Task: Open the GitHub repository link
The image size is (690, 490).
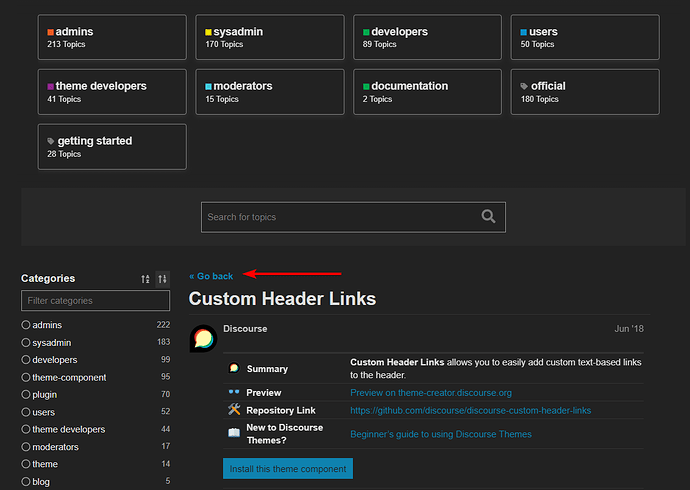Action: click(470, 410)
